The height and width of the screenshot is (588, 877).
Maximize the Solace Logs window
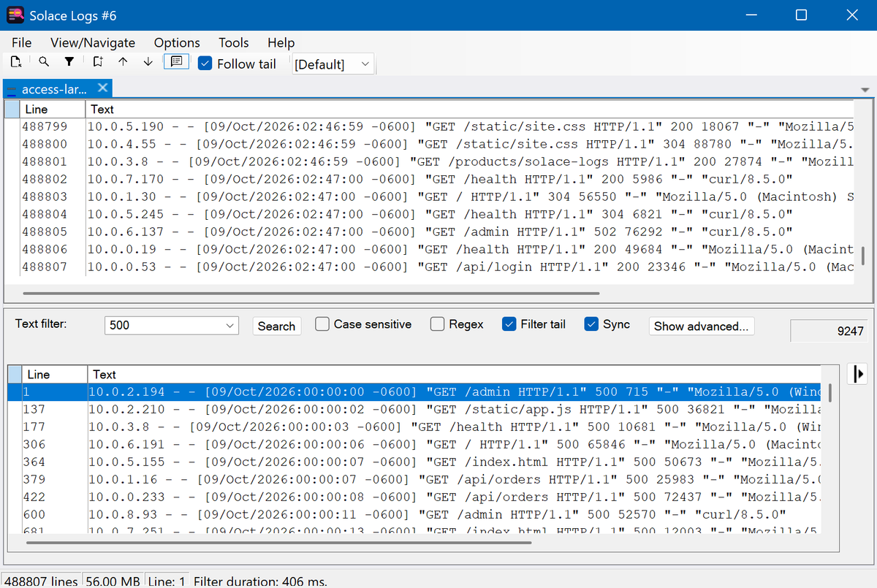pos(801,15)
